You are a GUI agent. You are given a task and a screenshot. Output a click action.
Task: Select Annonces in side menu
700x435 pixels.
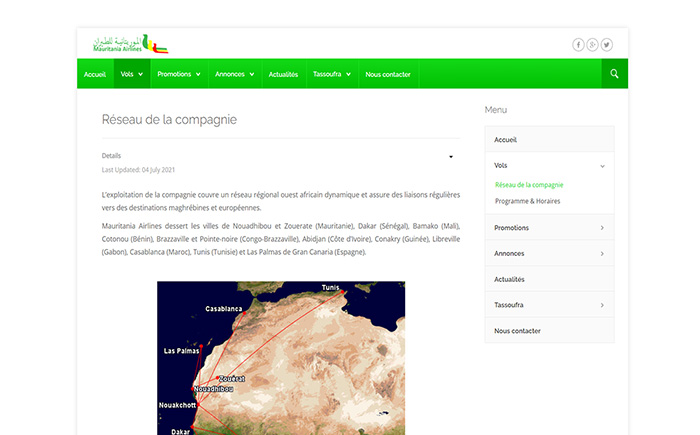(550, 253)
